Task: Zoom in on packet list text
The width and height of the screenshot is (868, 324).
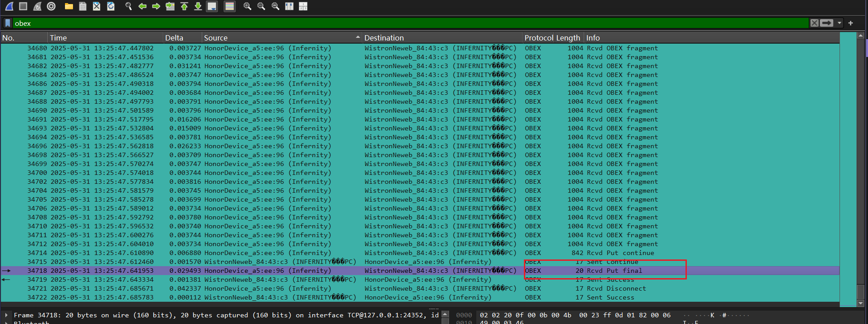Action: [x=247, y=6]
